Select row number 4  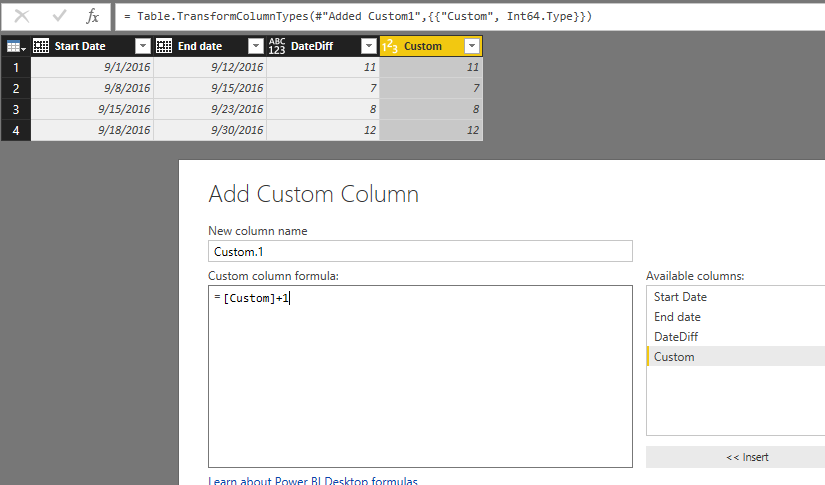16,130
